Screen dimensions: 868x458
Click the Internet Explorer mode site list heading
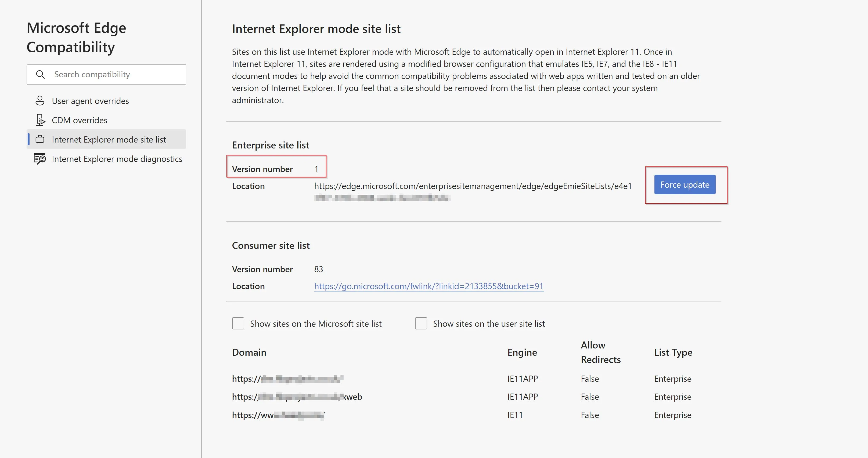[x=316, y=29]
